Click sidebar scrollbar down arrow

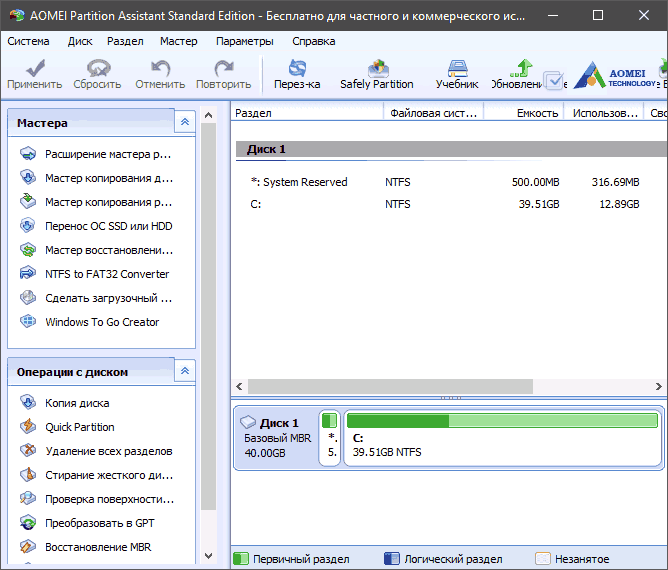[x=208, y=556]
